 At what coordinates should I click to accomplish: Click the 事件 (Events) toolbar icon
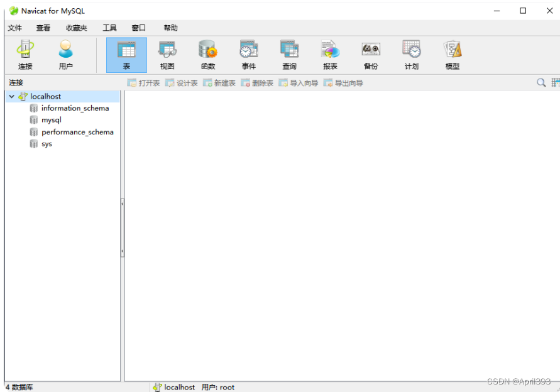pos(249,55)
